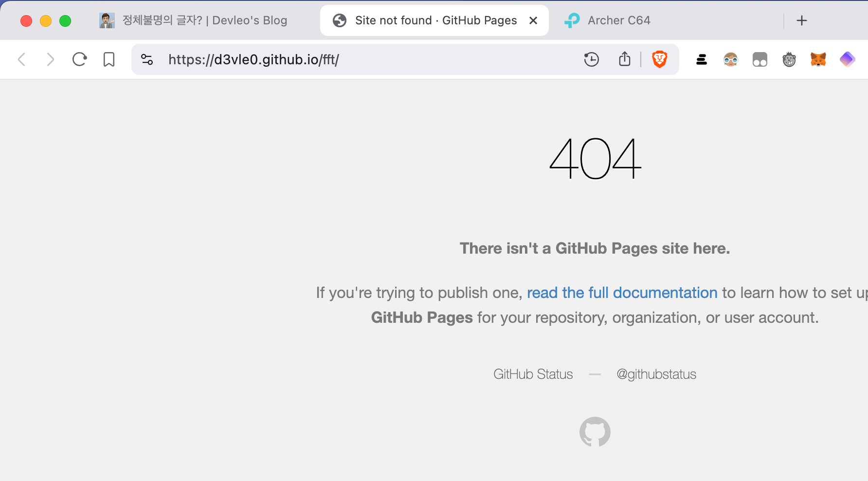Open a new tab
This screenshot has height=481, width=868.
coord(802,20)
